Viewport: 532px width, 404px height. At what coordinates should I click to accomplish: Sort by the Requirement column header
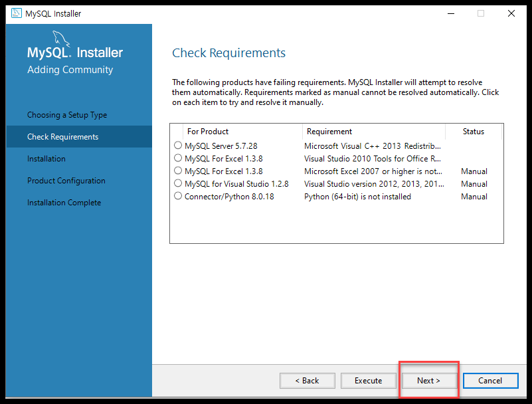tap(373, 132)
